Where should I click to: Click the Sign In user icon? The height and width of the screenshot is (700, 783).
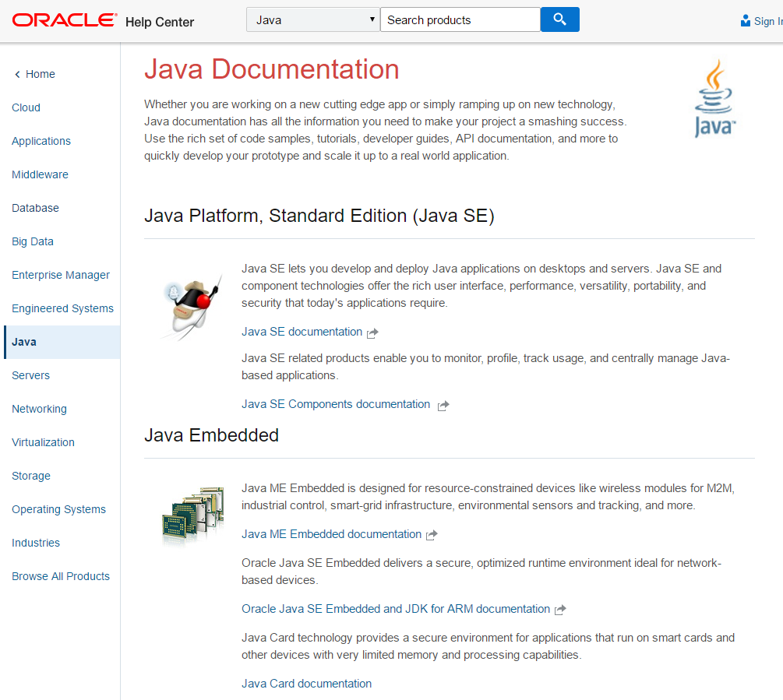[x=745, y=20]
